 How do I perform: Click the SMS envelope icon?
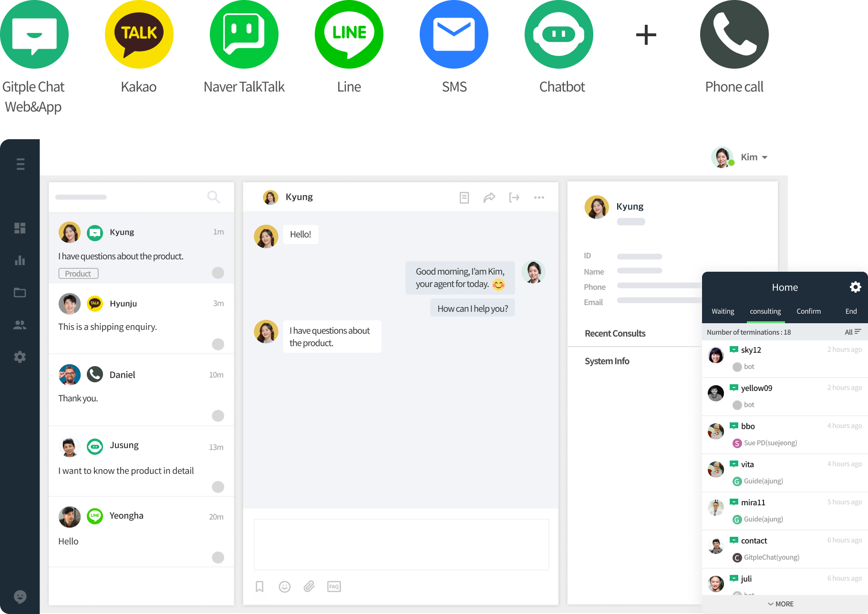pos(454,34)
